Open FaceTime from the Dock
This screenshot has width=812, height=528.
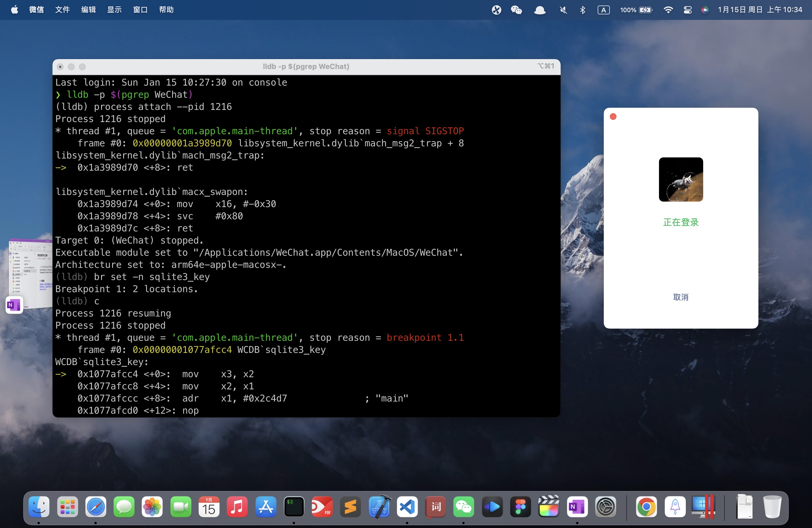point(180,507)
